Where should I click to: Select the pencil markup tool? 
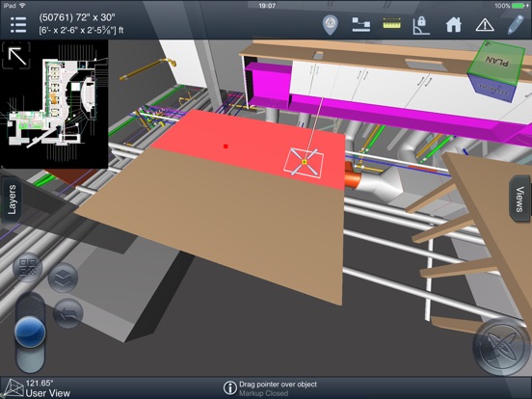pos(515,24)
